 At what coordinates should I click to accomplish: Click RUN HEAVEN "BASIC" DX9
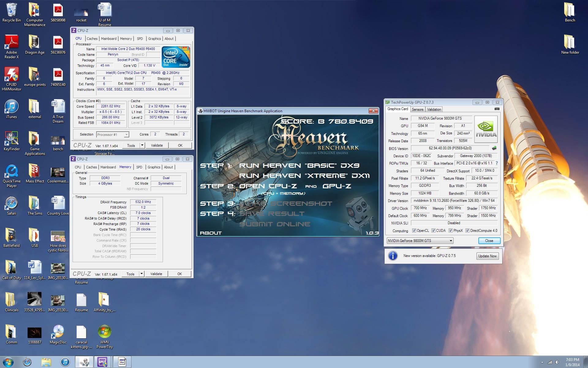[x=299, y=166]
